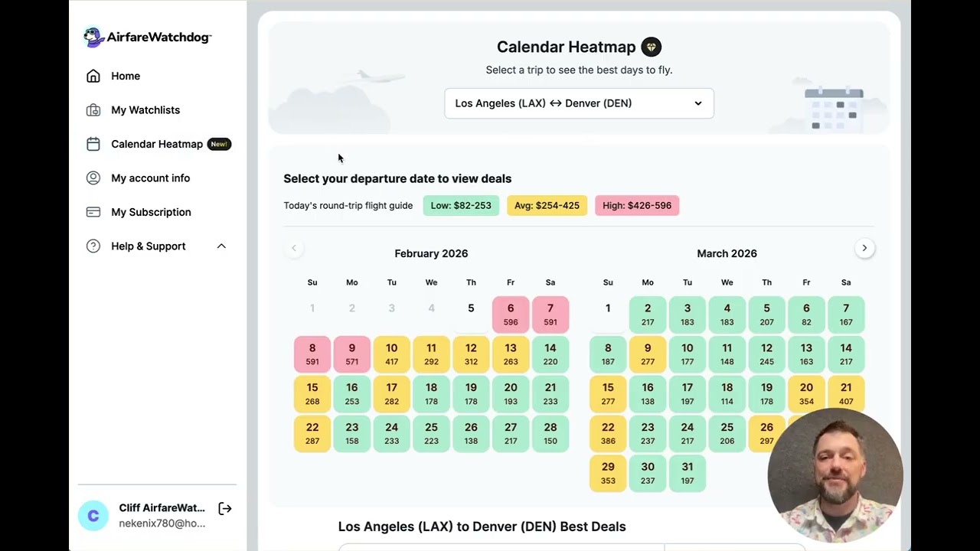Select March 9 priced 277

[x=648, y=354]
